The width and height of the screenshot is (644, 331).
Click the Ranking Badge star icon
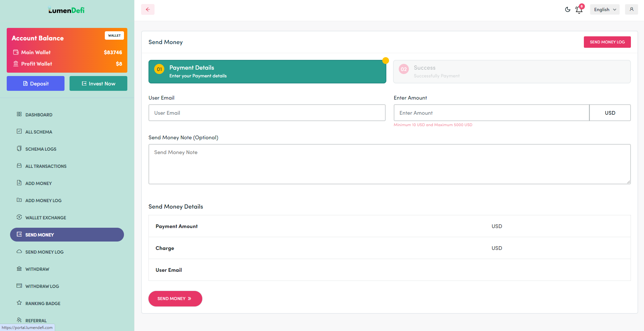point(19,303)
